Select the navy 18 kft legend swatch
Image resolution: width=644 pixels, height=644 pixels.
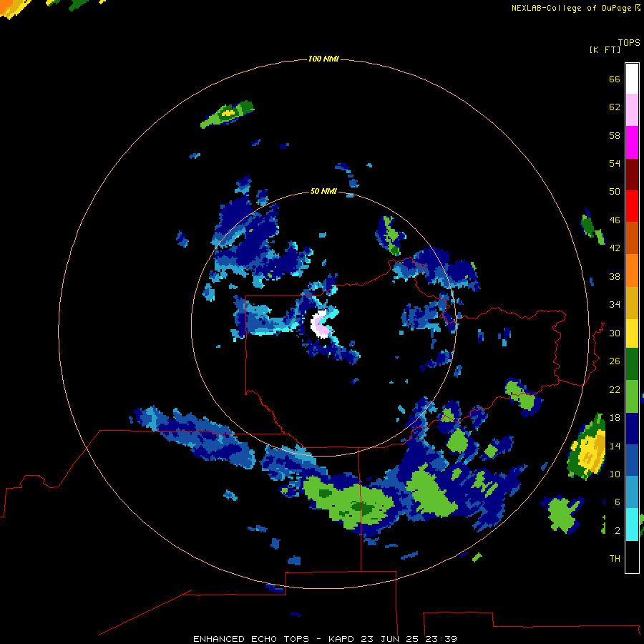coord(632,429)
